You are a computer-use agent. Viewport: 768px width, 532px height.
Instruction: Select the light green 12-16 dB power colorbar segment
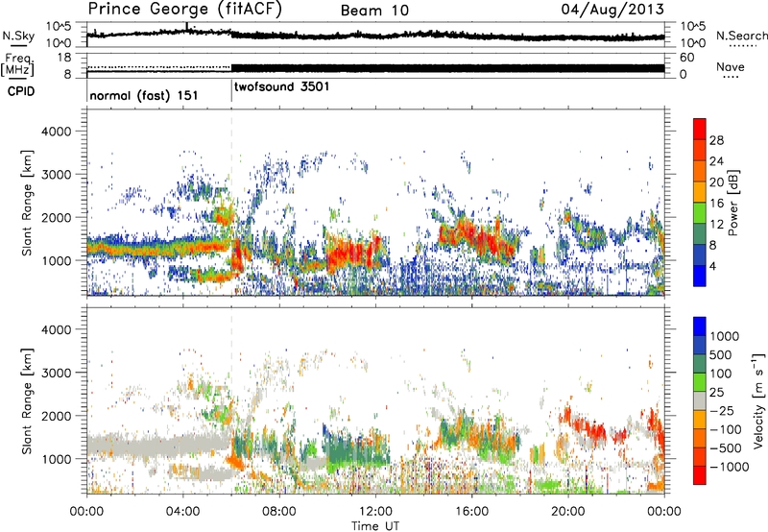pyautogui.click(x=700, y=213)
